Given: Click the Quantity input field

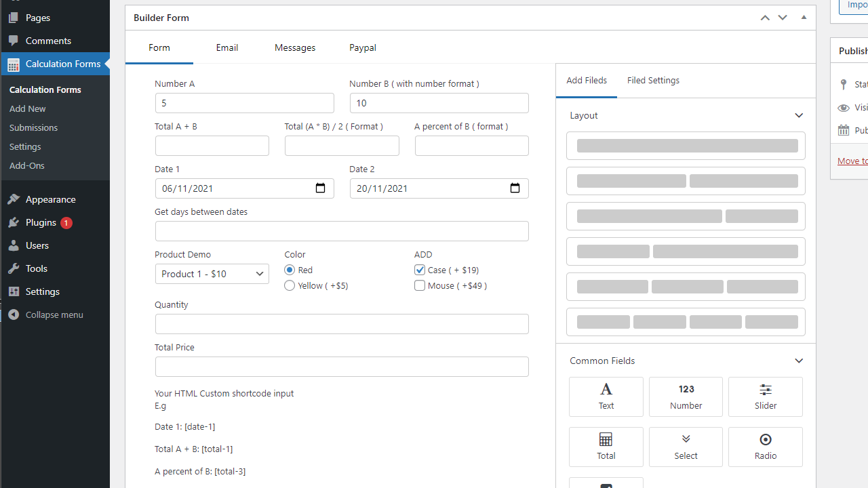Looking at the screenshot, I should pos(341,324).
